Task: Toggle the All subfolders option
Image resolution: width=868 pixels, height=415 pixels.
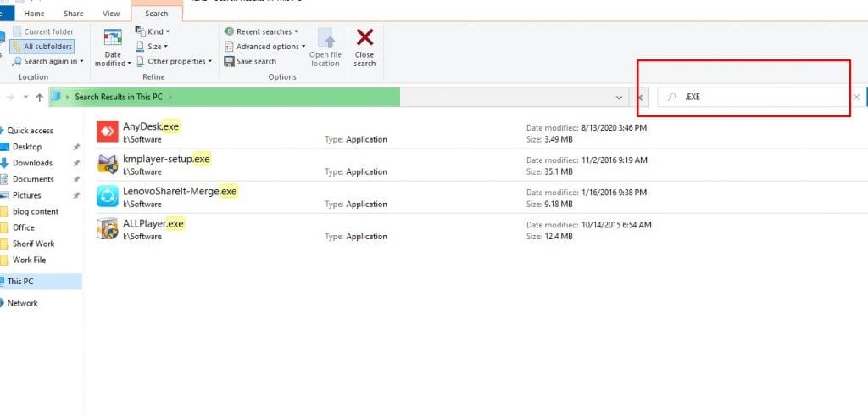Action: click(x=42, y=47)
